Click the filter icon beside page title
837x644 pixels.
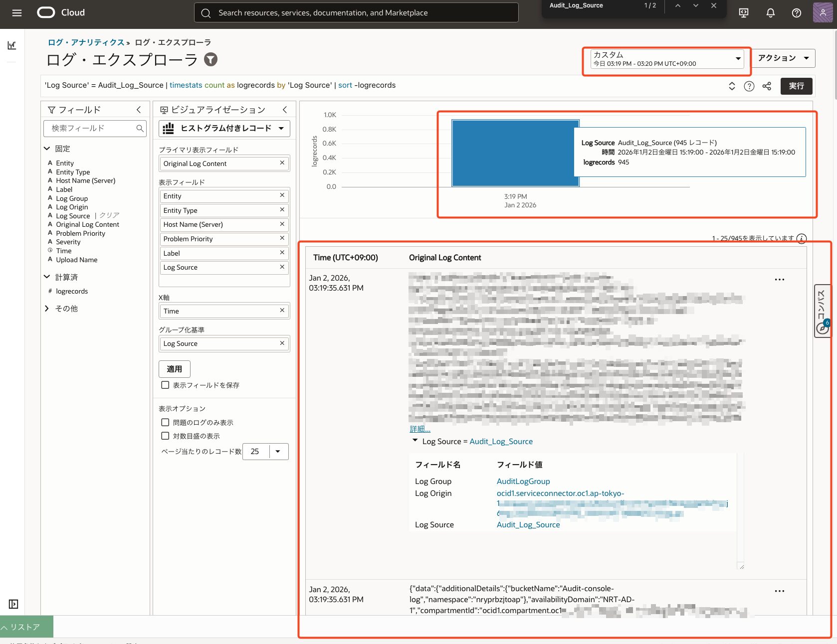tap(211, 60)
